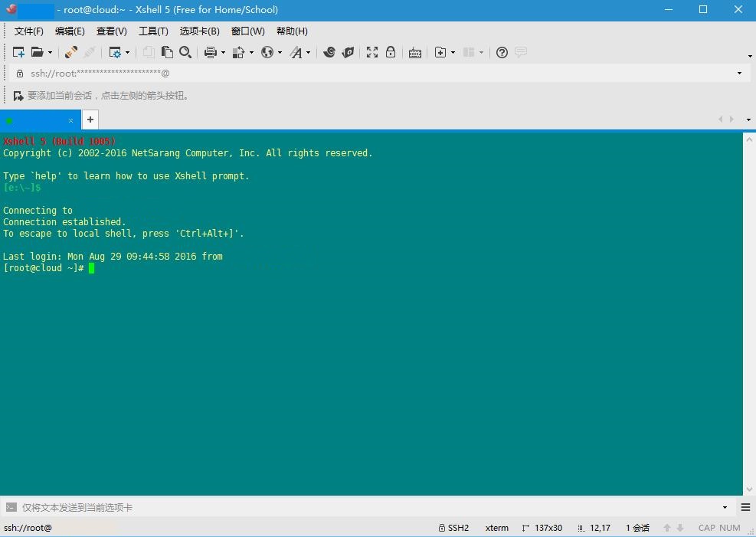The height and width of the screenshot is (537, 756).
Task: Click the Disconnect plug icon
Action: pyautogui.click(x=71, y=52)
